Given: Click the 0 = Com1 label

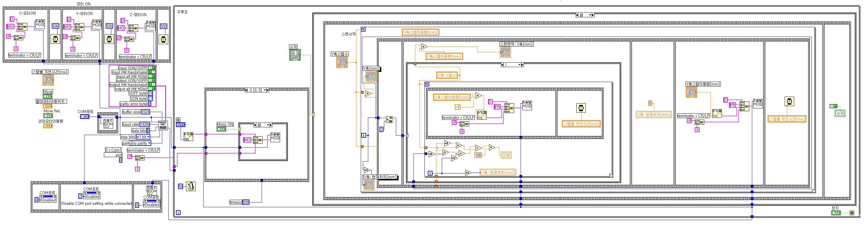Looking at the screenshot, I should 113,150.
